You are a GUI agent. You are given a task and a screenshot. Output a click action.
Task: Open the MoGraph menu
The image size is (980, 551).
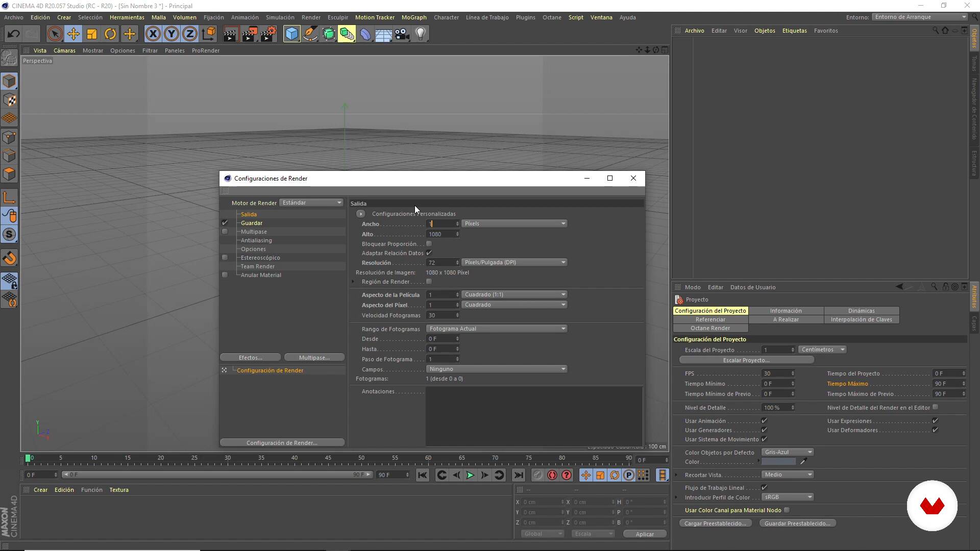[413, 17]
